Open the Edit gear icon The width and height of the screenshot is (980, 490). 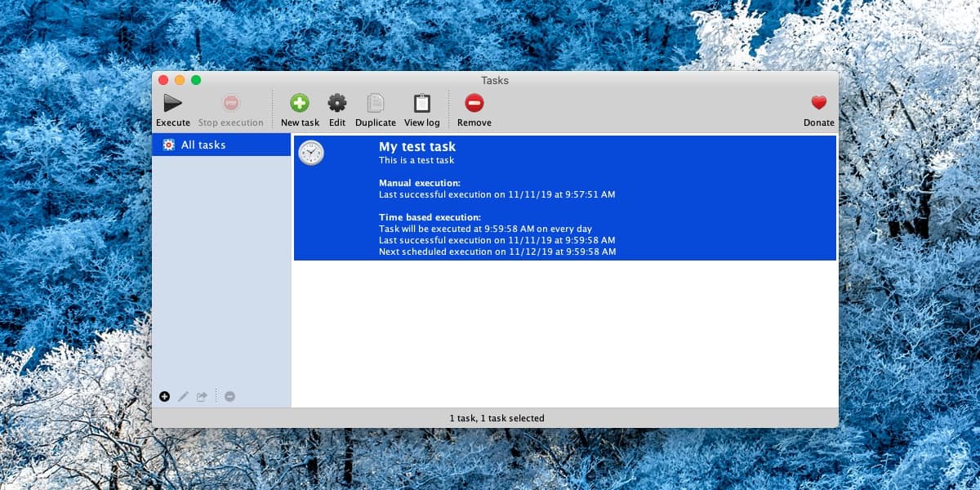[x=337, y=103]
